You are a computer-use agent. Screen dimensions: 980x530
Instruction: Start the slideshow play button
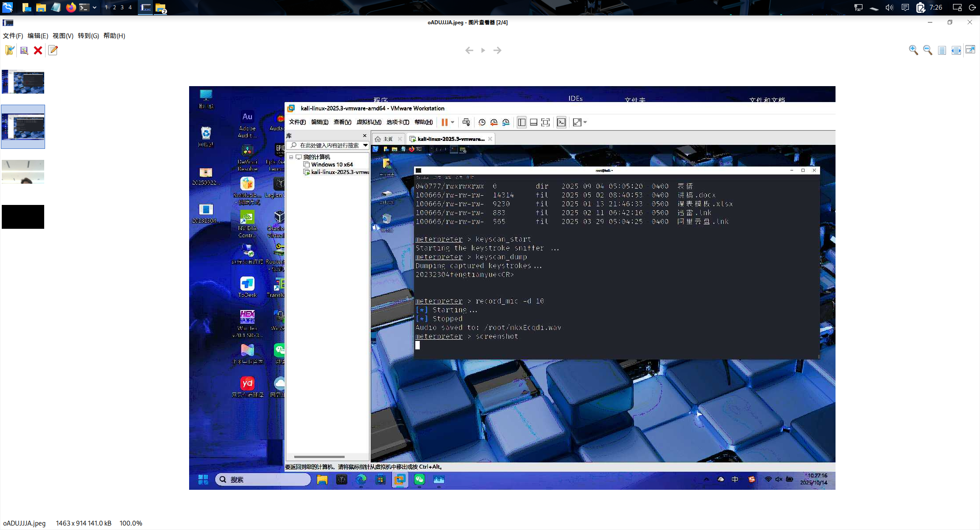(x=483, y=50)
